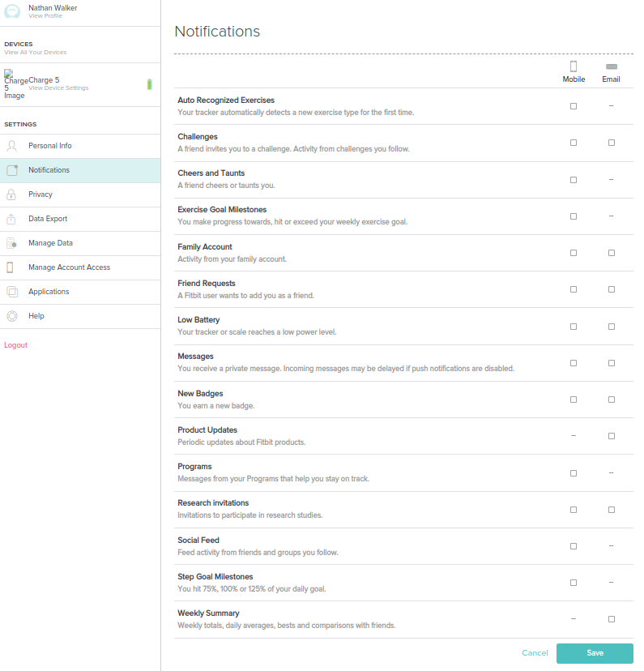Click the View Profile link
Screen dimensions: 644x671
pos(45,16)
